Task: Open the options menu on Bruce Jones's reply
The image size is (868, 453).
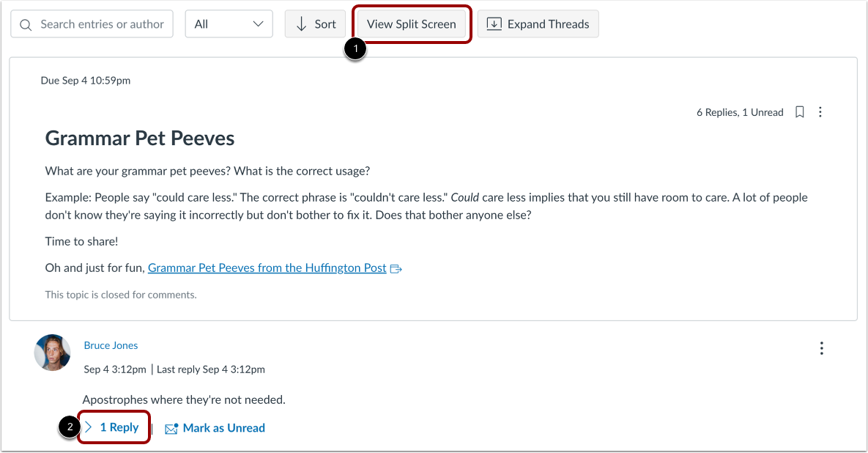Action: click(x=821, y=348)
